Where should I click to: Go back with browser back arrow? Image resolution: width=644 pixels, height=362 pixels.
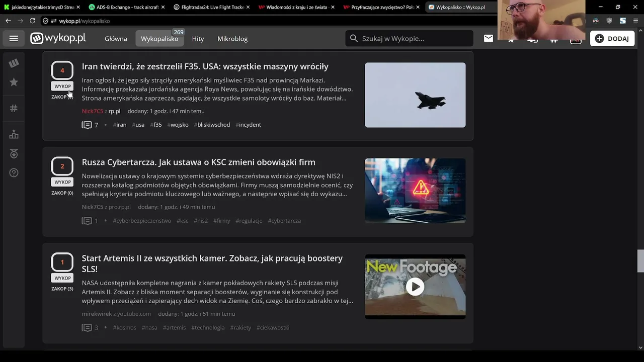8,21
